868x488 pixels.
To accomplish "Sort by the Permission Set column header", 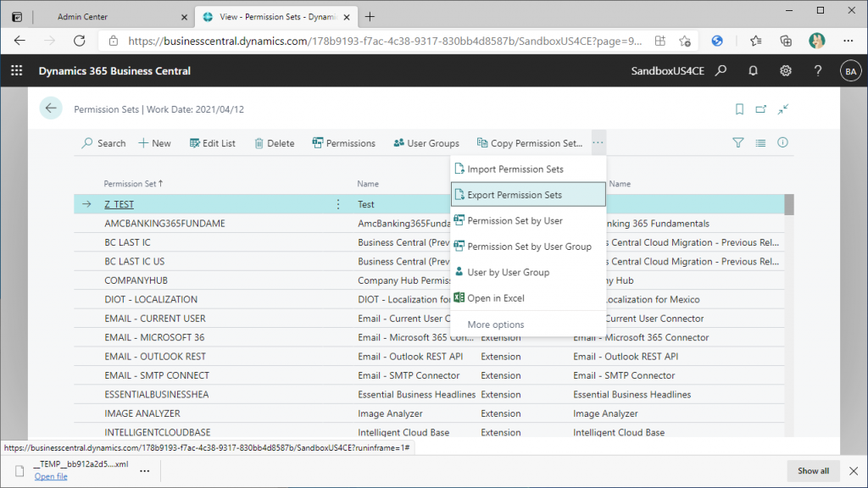I will tap(133, 184).
